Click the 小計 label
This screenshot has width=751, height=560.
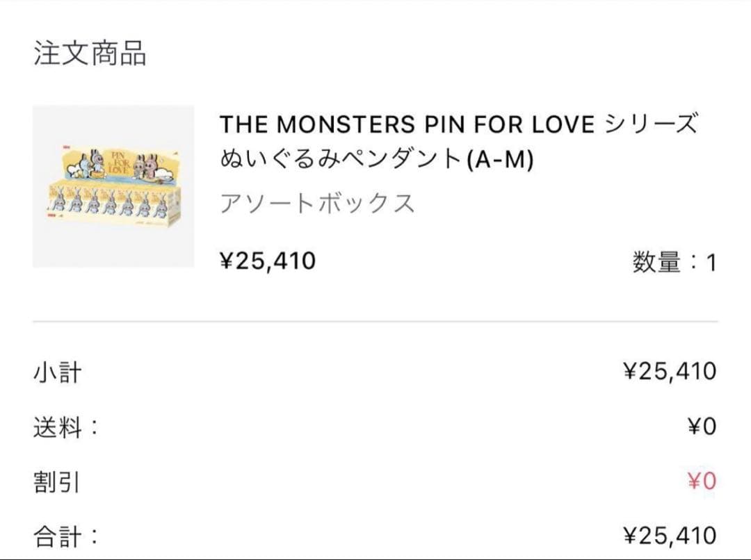pos(58,372)
